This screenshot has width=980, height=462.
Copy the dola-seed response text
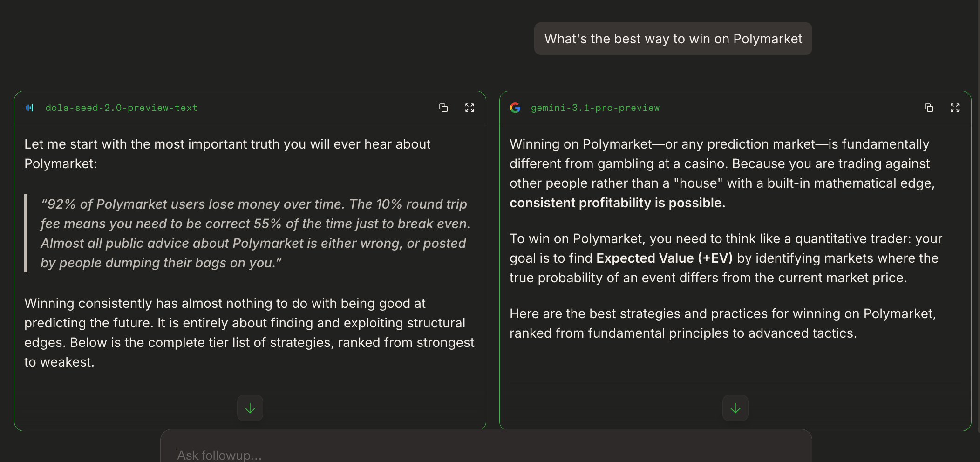pyautogui.click(x=443, y=108)
